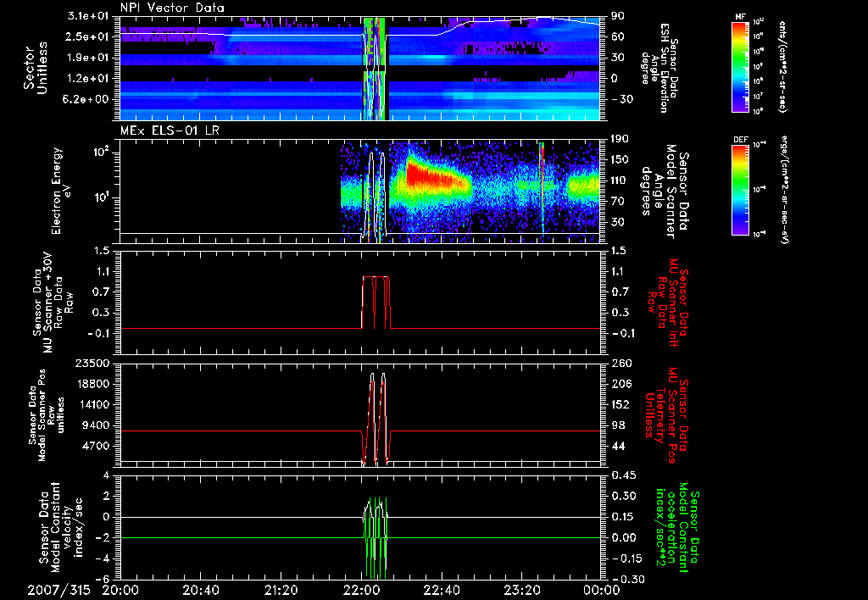The width and height of the screenshot is (868, 600).
Task: Click the '2007/315' date label
Action: coord(58,590)
